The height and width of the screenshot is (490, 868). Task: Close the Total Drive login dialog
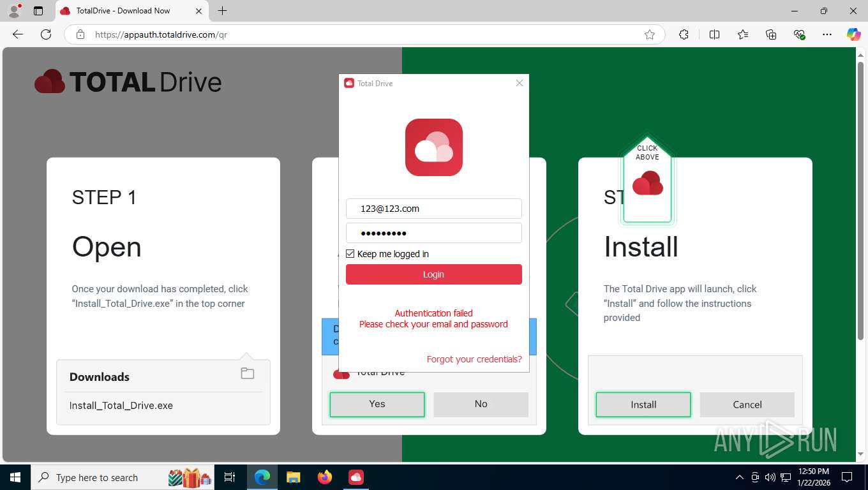520,83
